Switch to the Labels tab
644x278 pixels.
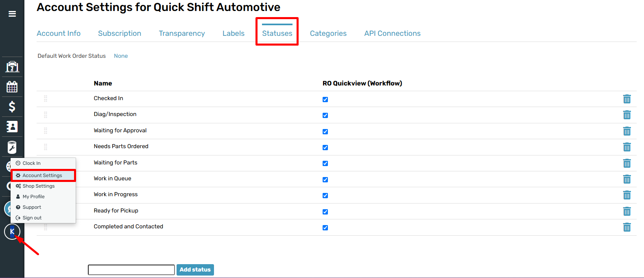tap(234, 33)
